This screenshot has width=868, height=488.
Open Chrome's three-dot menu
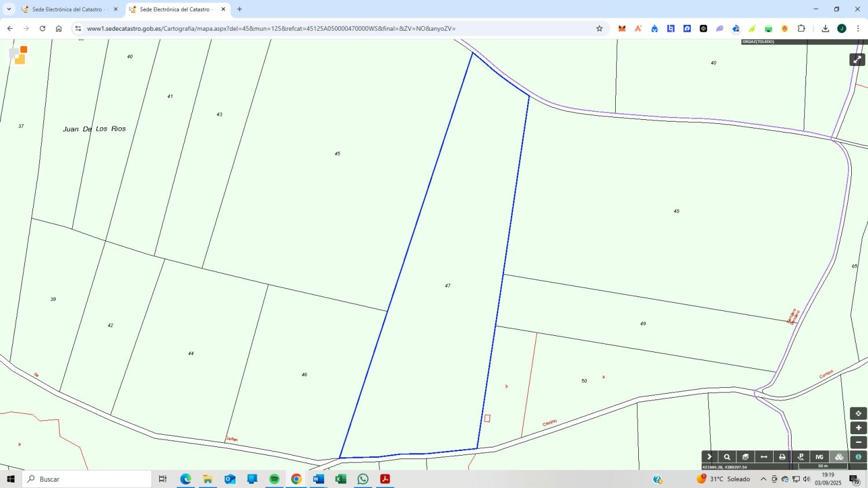[x=858, y=28]
